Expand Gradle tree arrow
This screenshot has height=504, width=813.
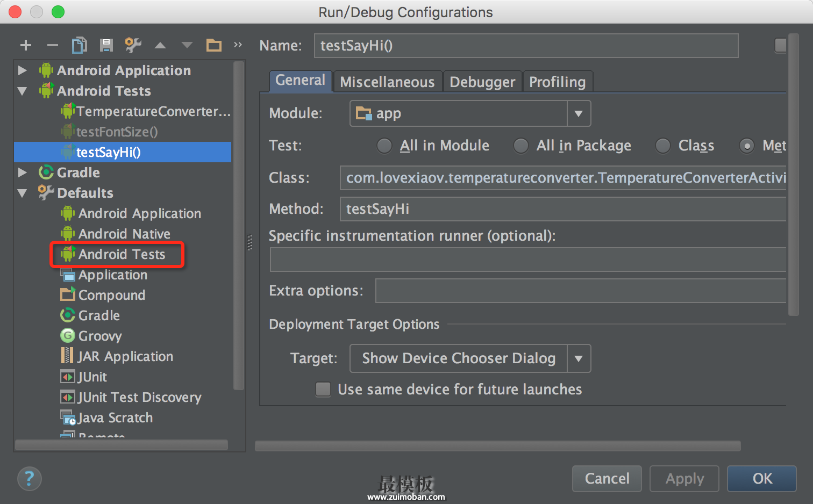(23, 172)
